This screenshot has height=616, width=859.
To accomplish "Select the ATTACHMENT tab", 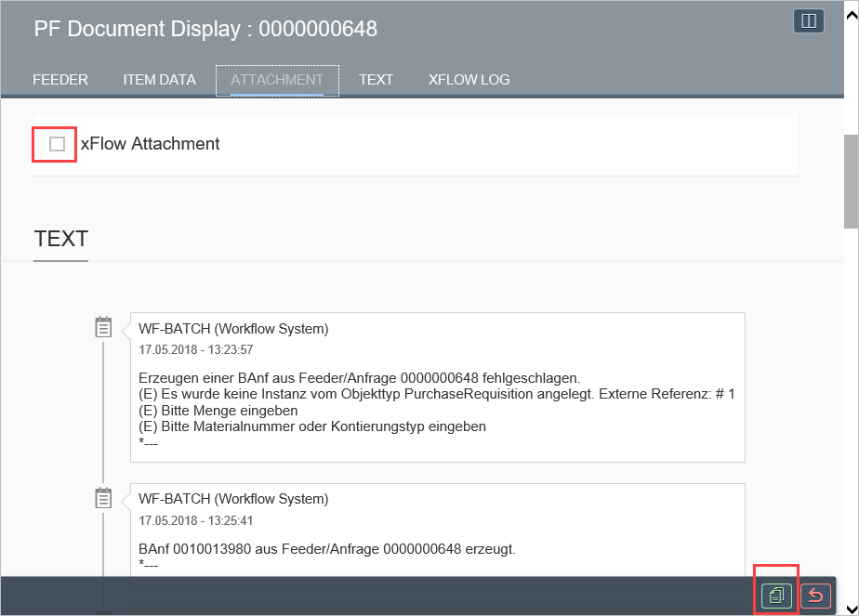I will tap(277, 80).
